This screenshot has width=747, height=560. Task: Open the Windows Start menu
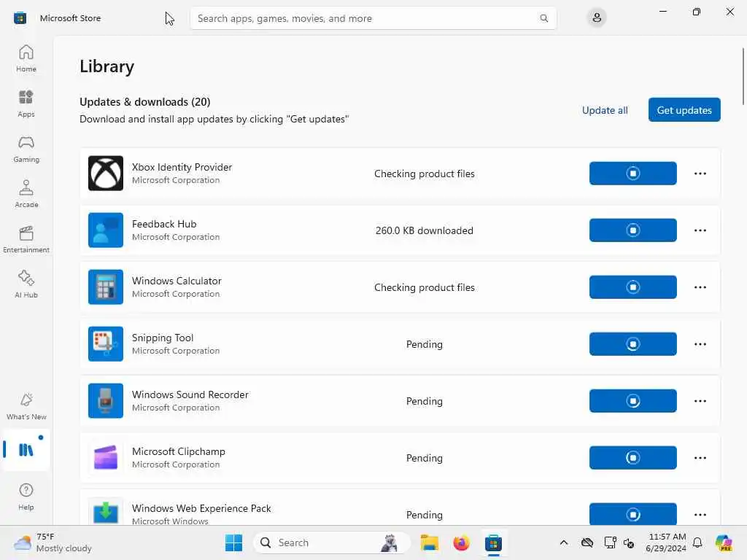[x=233, y=542]
